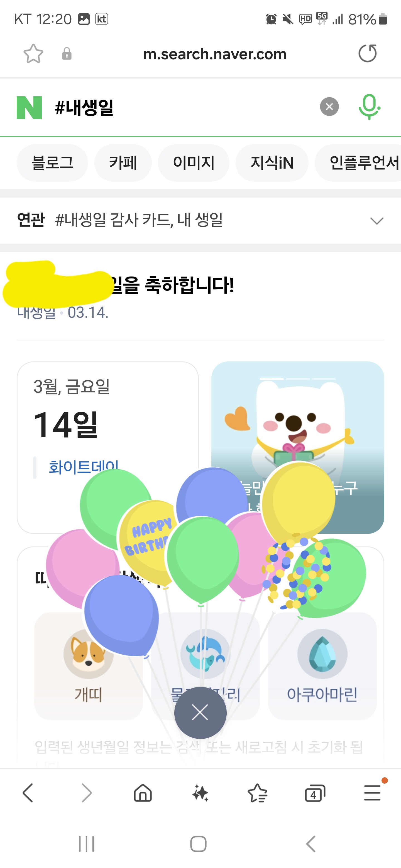Select the 아쿠아마린 birthstone card
This screenshot has width=401, height=868.
click(x=322, y=665)
